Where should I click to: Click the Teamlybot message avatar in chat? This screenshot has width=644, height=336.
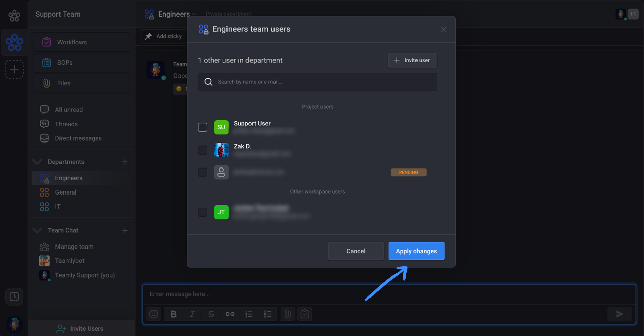(156, 70)
